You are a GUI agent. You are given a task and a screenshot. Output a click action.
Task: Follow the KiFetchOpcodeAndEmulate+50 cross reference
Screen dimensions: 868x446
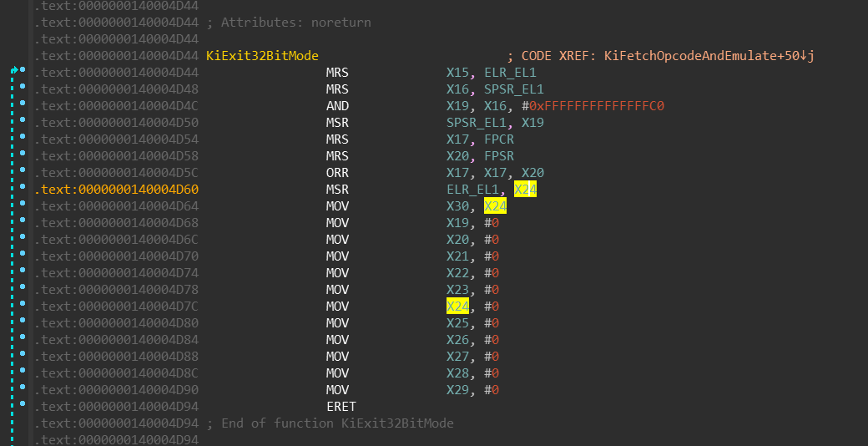[709, 56]
